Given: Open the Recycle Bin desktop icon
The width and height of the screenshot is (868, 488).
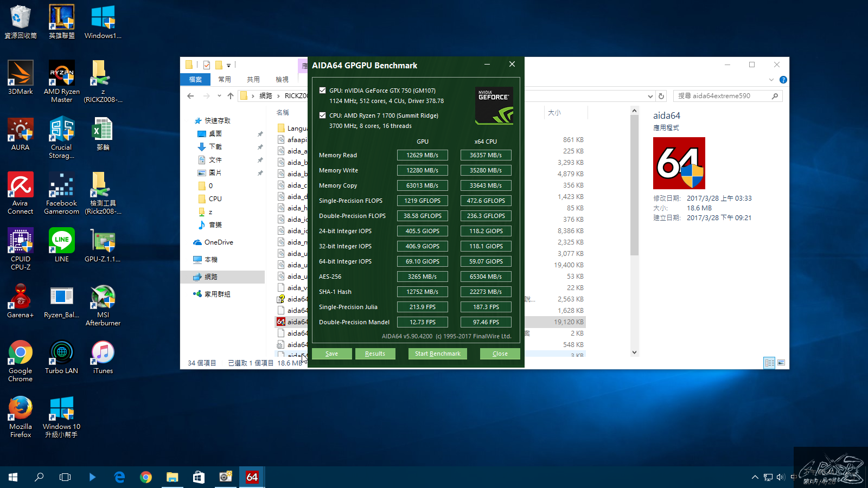Looking at the screenshot, I should (21, 22).
